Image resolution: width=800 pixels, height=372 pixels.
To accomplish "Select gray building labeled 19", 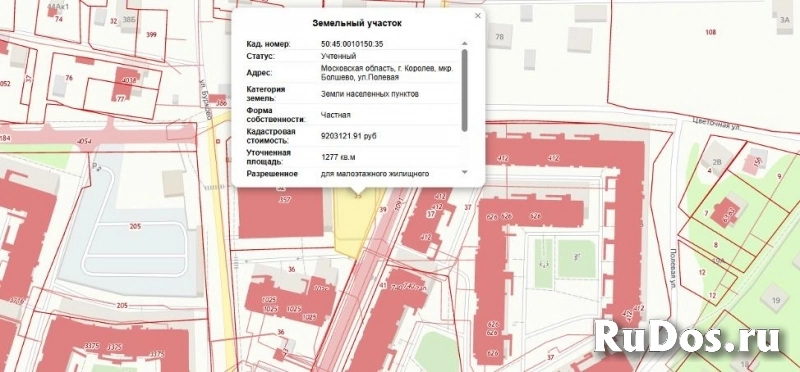I will [x=776, y=301].
